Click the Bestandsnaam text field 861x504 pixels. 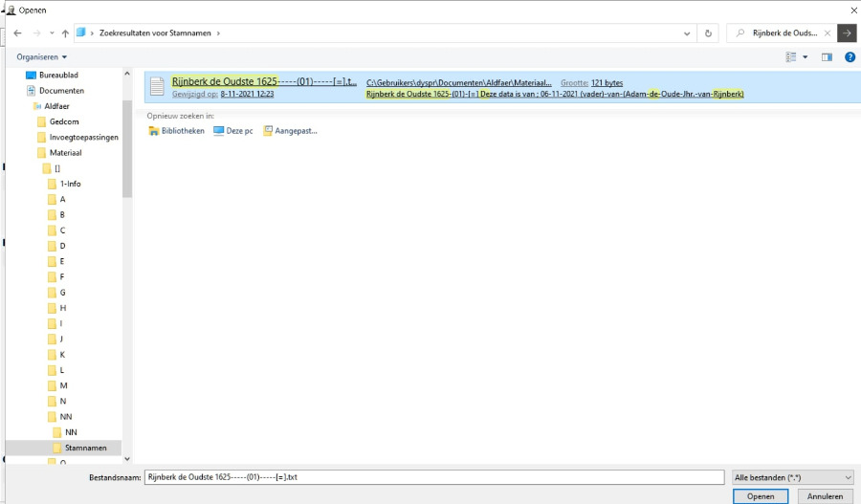tap(433, 477)
